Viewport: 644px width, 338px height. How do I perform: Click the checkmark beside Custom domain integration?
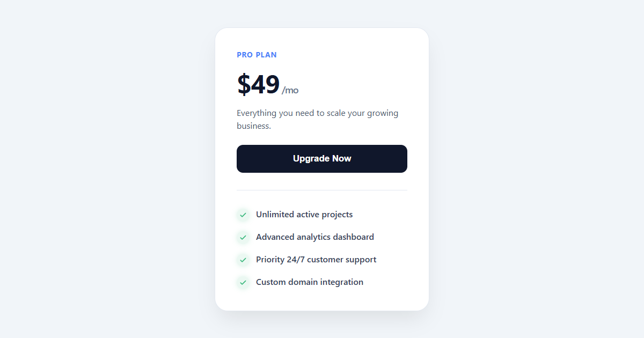click(x=243, y=282)
